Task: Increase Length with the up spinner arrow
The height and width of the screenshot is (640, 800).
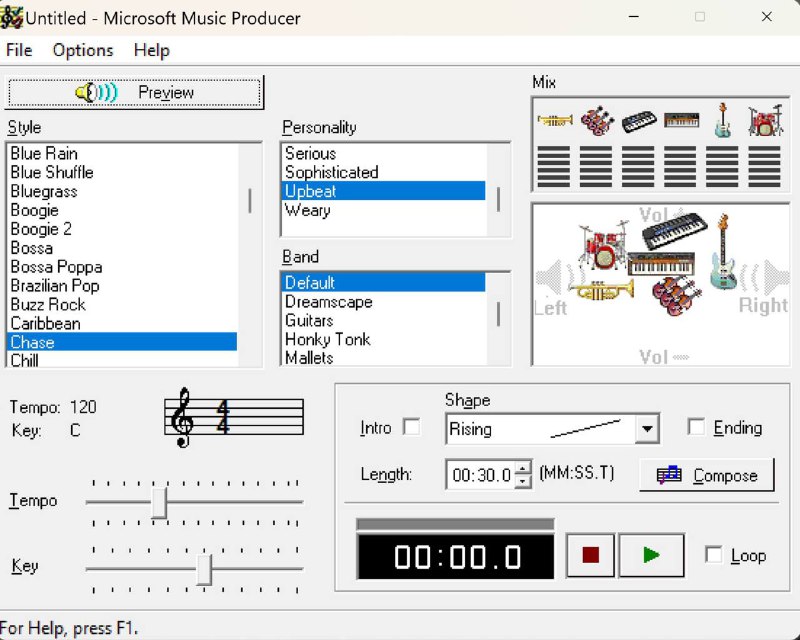Action: click(523, 467)
